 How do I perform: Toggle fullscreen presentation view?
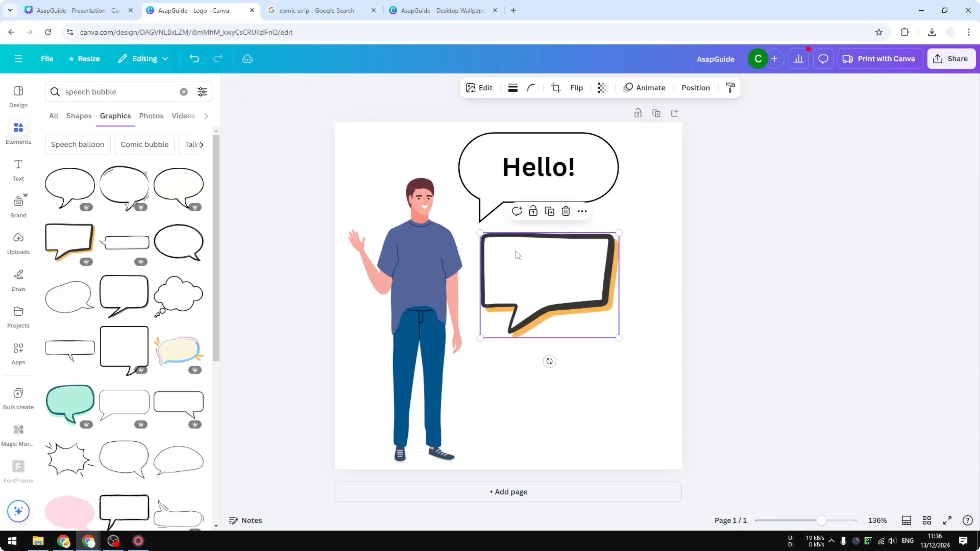point(948,520)
